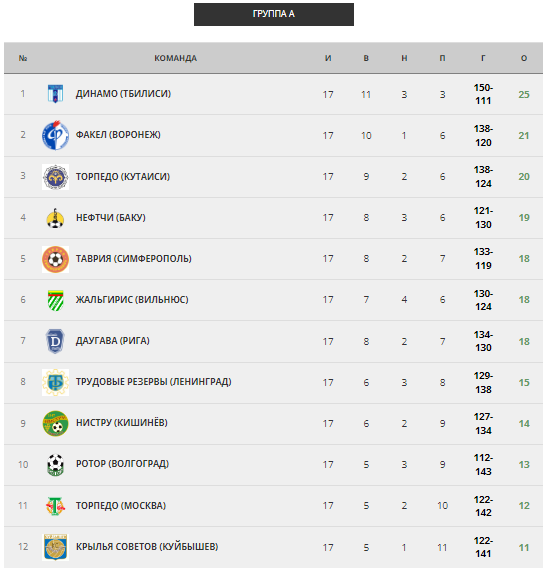Click the Крылья Советов club crest
The height and width of the screenshot is (574, 550).
pos(55,547)
